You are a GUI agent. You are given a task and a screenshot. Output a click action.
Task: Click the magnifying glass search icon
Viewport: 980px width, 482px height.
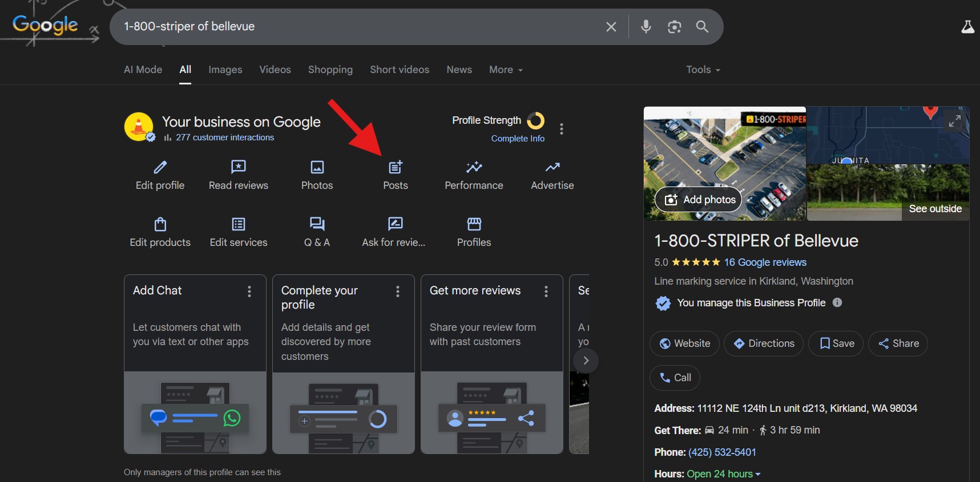click(702, 27)
